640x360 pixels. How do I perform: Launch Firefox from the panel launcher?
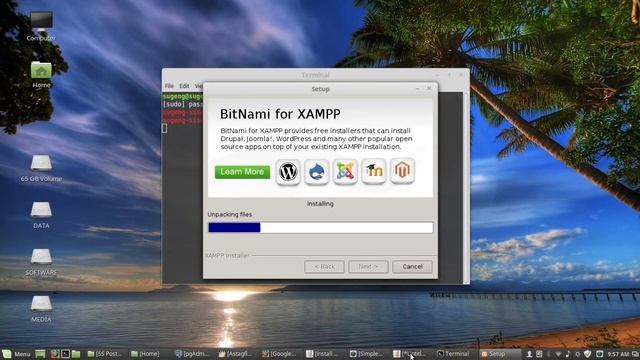55,354
